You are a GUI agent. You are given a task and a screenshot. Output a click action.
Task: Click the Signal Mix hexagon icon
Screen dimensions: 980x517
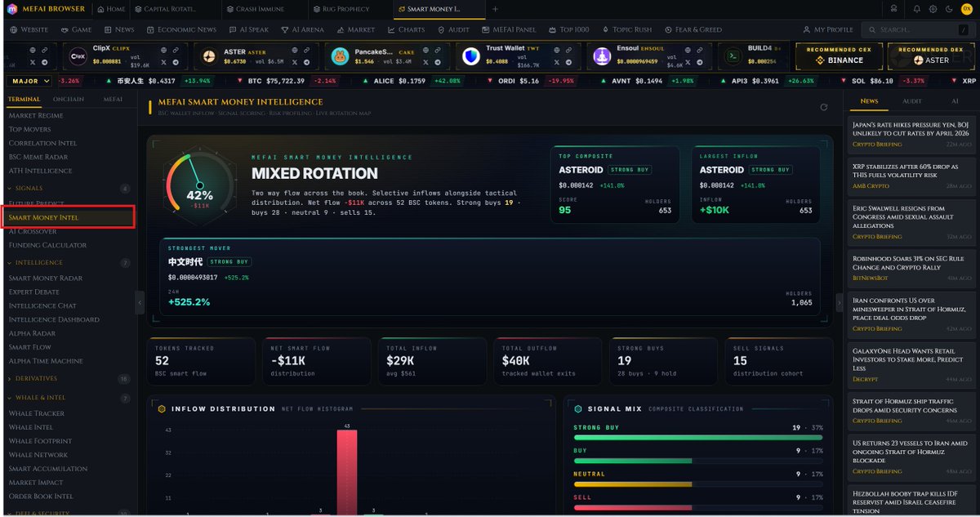tap(578, 409)
